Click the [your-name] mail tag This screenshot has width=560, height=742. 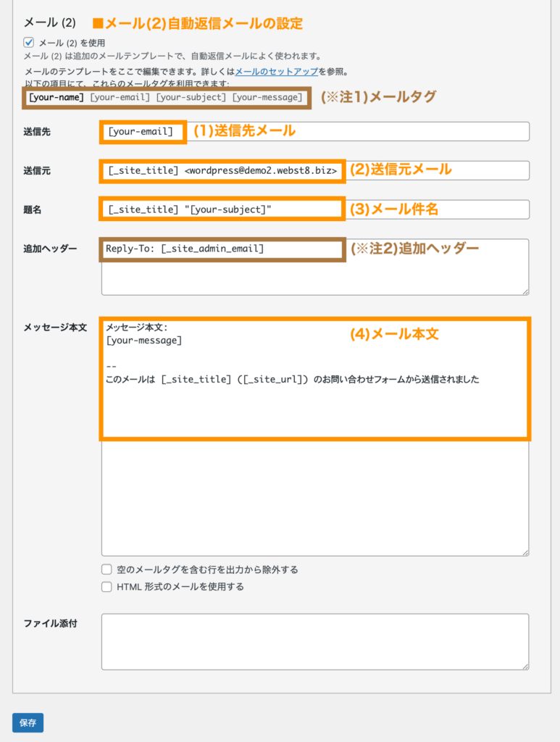(x=56, y=97)
